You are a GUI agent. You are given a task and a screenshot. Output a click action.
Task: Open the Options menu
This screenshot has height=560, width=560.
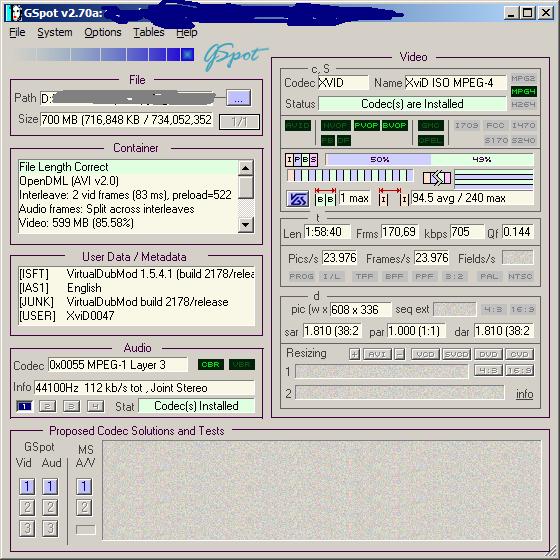(x=103, y=32)
